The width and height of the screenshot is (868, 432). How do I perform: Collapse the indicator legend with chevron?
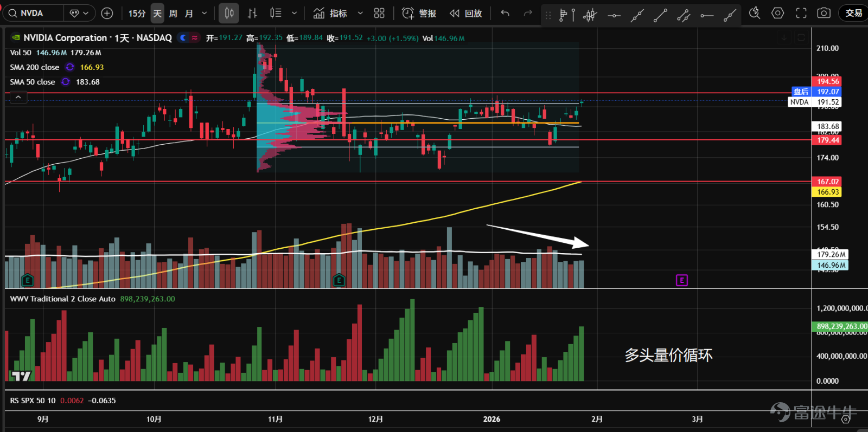click(18, 97)
